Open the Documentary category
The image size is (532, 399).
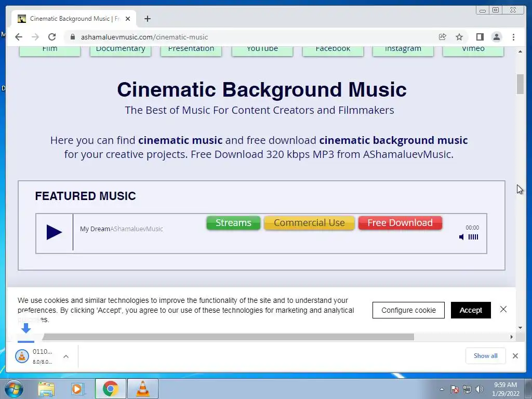tap(121, 50)
